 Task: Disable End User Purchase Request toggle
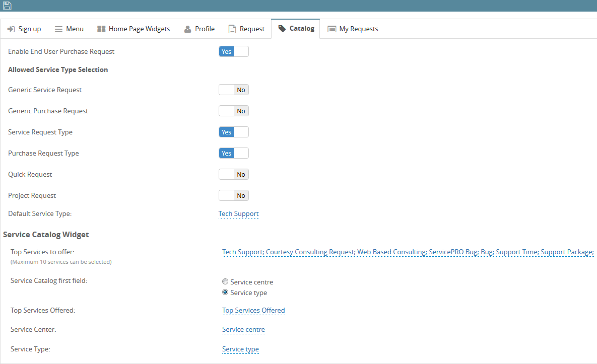pos(233,51)
